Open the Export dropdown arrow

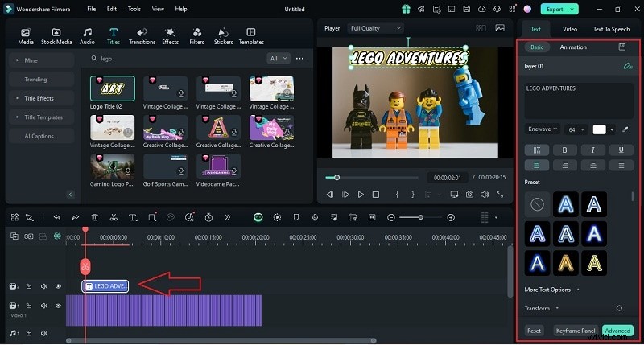coord(572,9)
